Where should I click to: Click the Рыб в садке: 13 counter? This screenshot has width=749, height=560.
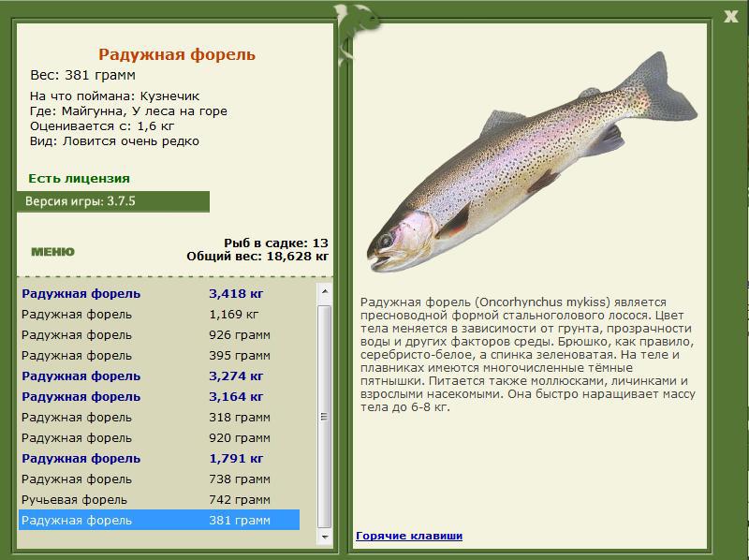pos(276,243)
